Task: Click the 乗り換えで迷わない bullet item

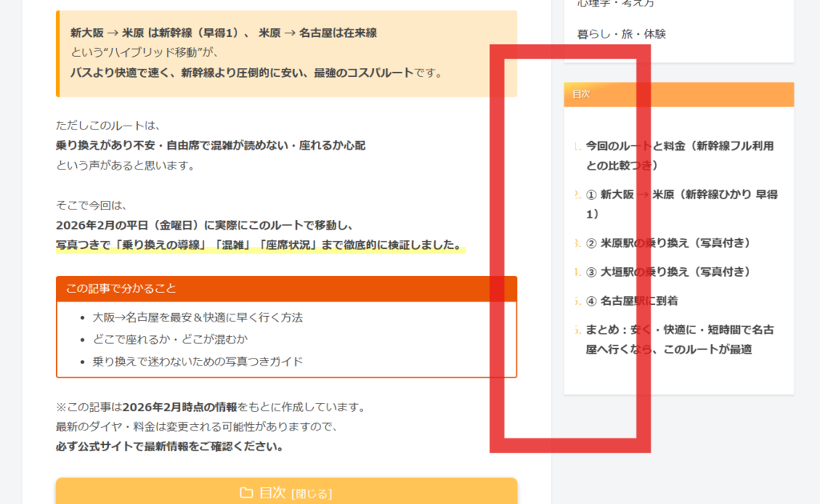Action: pyautogui.click(x=198, y=362)
